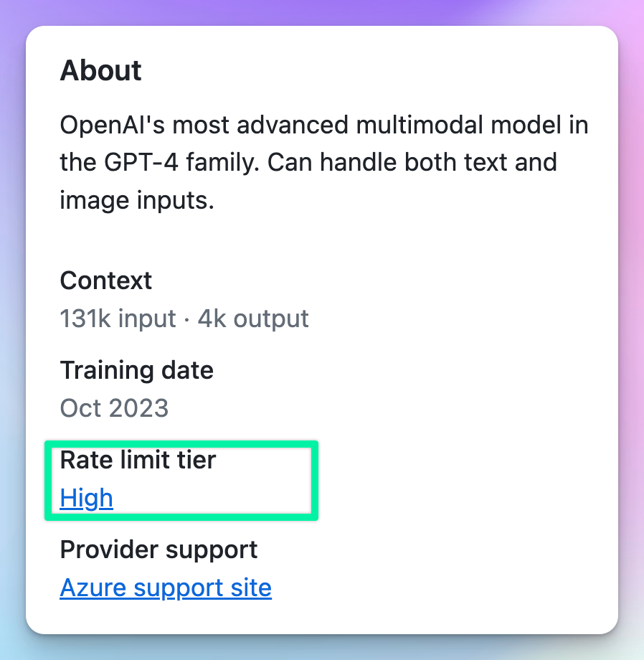Screen dimensions: 644x660
Task: Select the Context section label
Action: pyautogui.click(x=105, y=280)
